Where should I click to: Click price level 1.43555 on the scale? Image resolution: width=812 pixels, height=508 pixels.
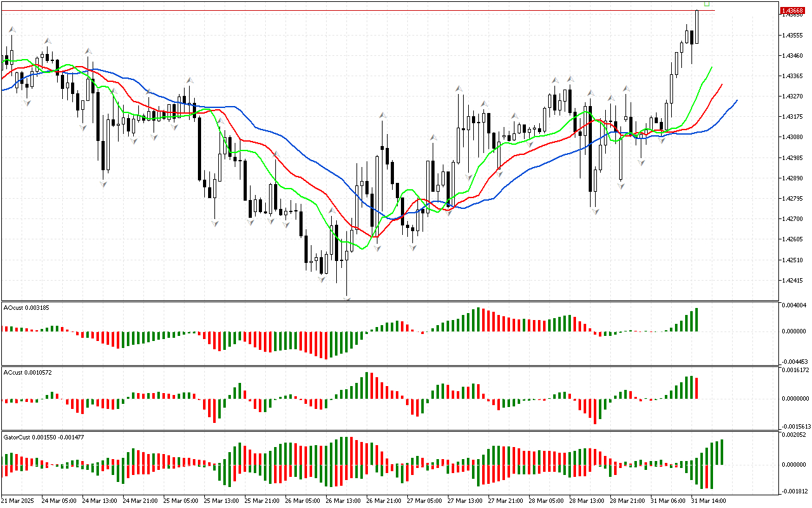[792, 35]
